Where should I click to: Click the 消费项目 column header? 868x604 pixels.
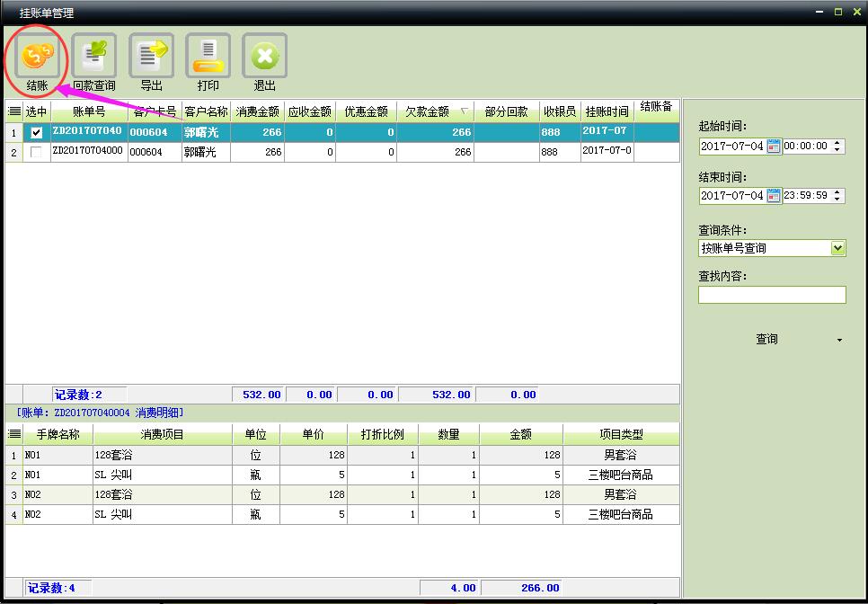coord(163,435)
